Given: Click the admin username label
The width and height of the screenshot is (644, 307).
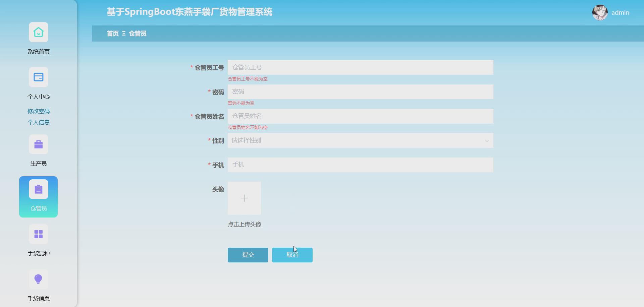Looking at the screenshot, I should point(620,13).
